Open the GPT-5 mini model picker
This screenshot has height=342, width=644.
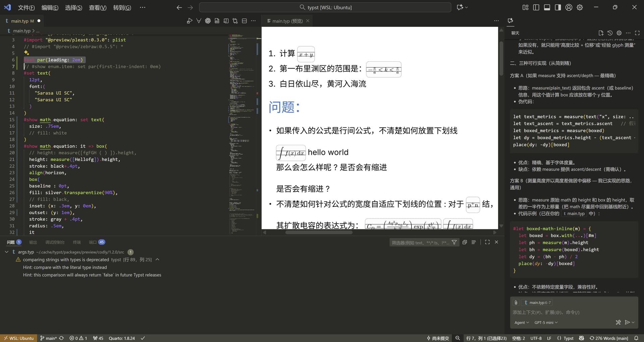click(x=546, y=323)
